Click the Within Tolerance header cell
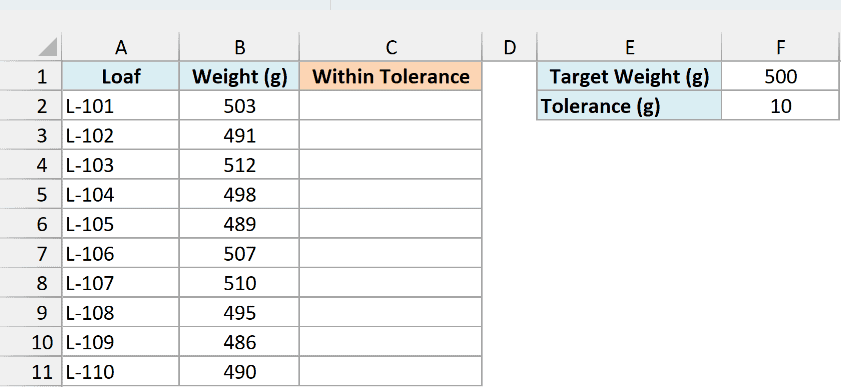 click(390, 76)
